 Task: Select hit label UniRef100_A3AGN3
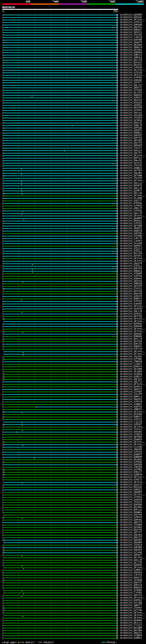[131, 304]
